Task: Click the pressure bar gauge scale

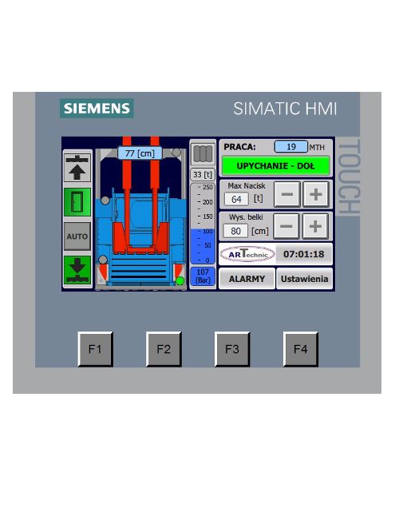Action: pyautogui.click(x=203, y=224)
